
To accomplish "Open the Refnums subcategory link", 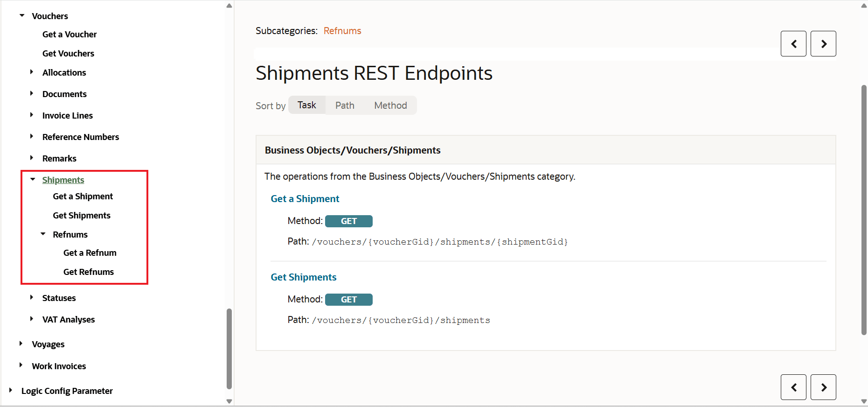I will pos(342,30).
